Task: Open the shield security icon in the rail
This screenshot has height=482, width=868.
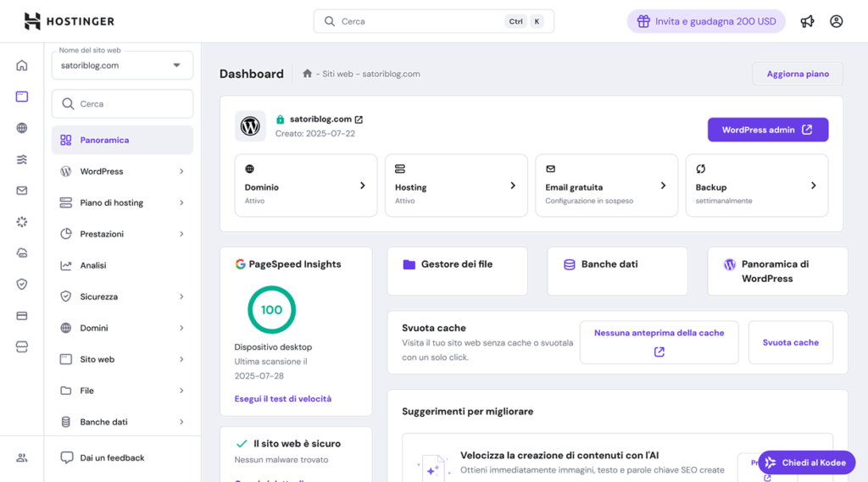Action: point(21,284)
